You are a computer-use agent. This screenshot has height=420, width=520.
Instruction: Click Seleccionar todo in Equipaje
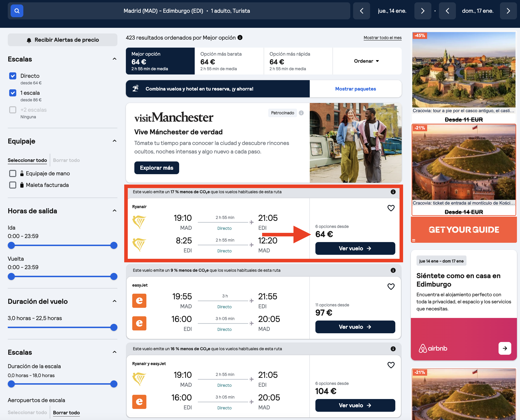click(x=27, y=160)
